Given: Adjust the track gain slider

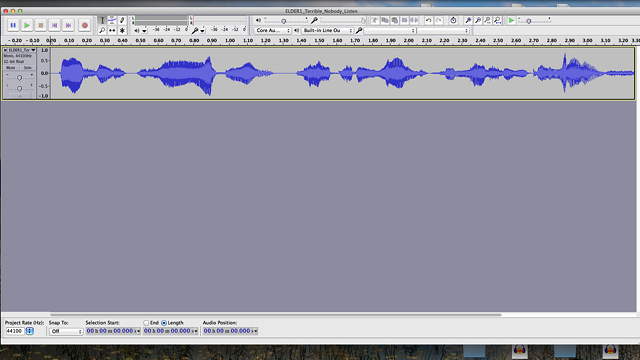Looking at the screenshot, I should [19, 77].
